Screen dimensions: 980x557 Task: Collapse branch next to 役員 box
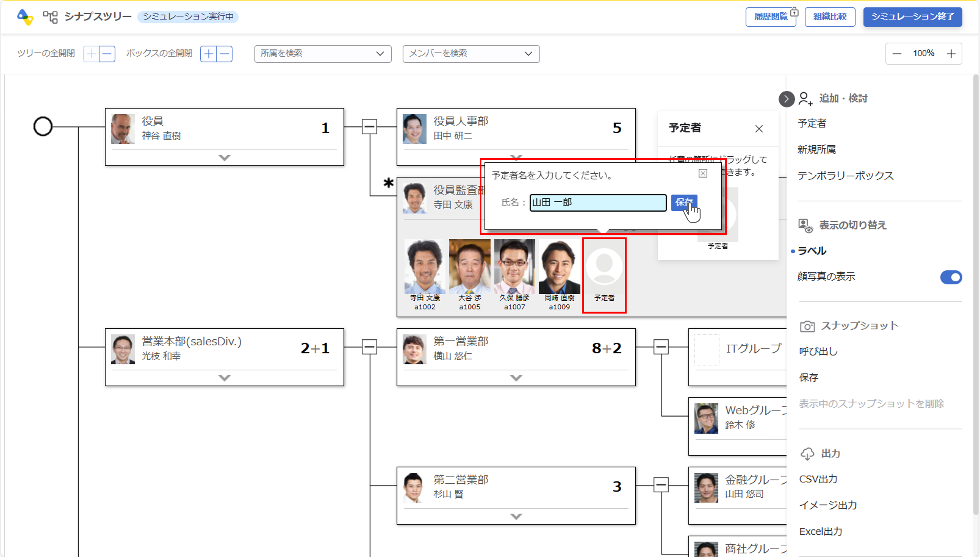pos(369,127)
